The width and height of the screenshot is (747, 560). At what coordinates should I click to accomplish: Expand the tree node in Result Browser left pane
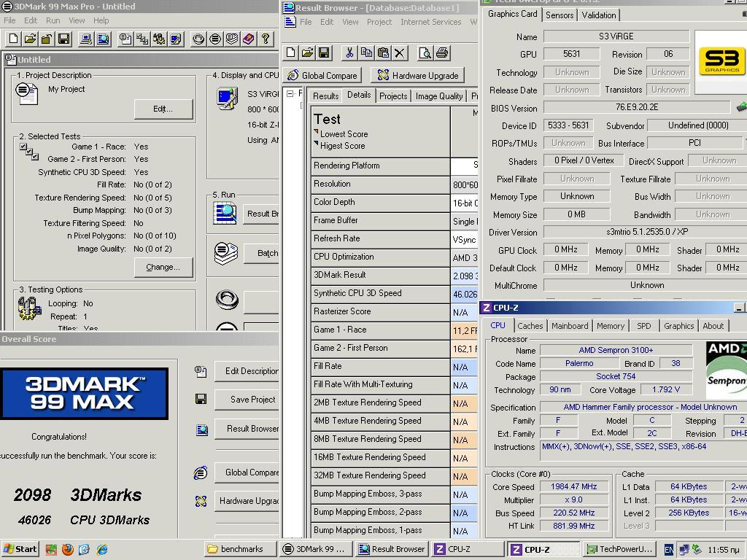click(290, 94)
